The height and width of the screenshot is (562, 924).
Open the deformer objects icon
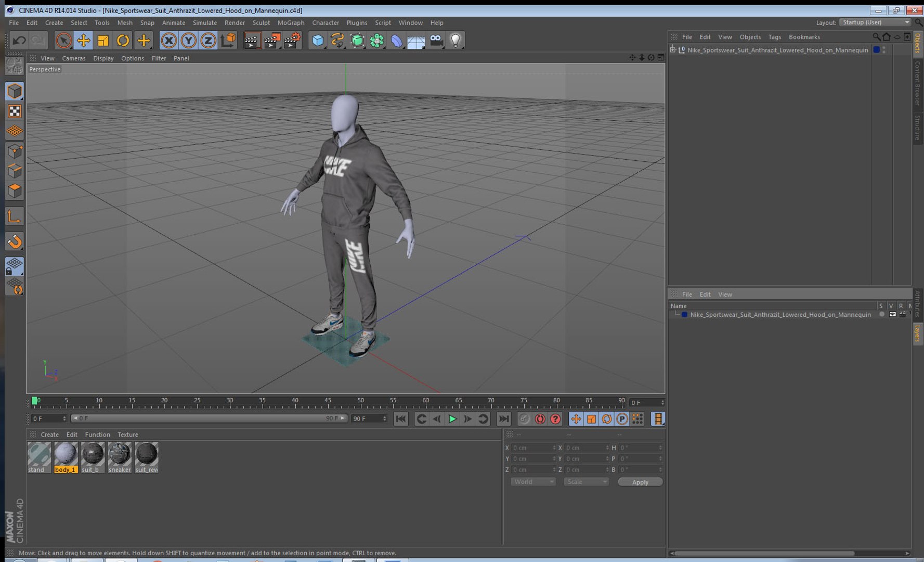click(396, 40)
